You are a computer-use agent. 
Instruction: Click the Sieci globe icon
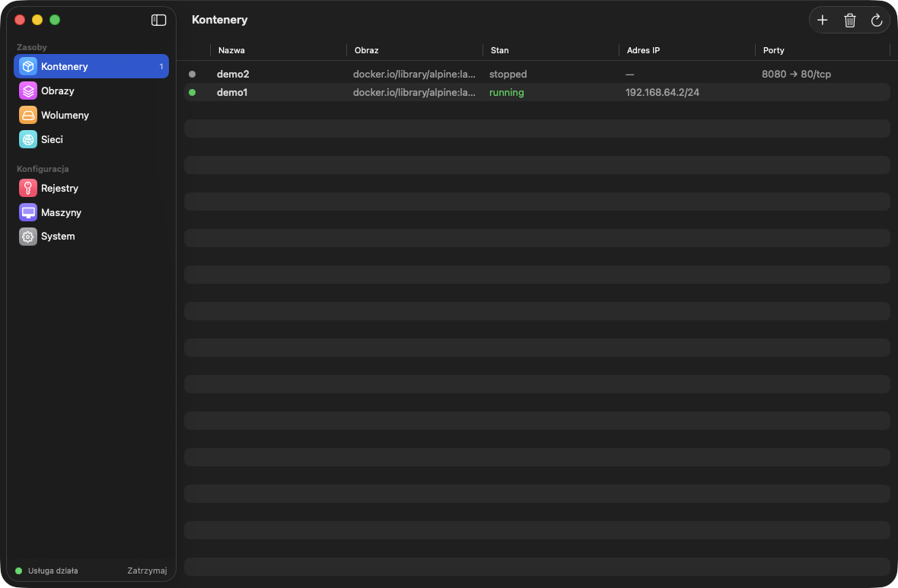pos(28,139)
